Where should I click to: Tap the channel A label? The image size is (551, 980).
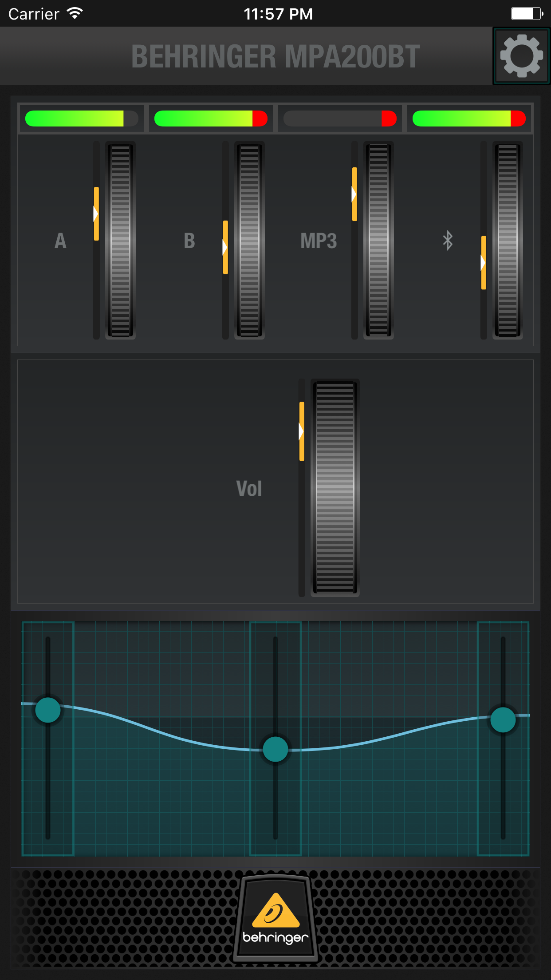(x=60, y=241)
